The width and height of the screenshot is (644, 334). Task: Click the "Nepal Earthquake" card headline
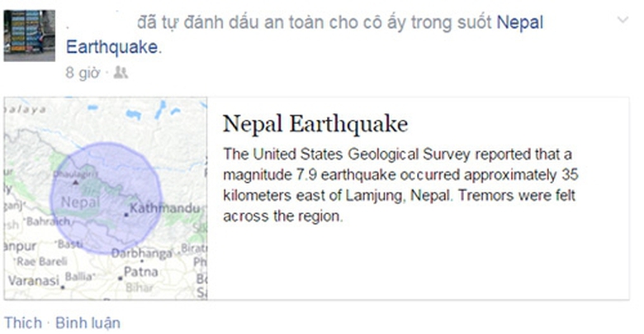pyautogui.click(x=315, y=124)
